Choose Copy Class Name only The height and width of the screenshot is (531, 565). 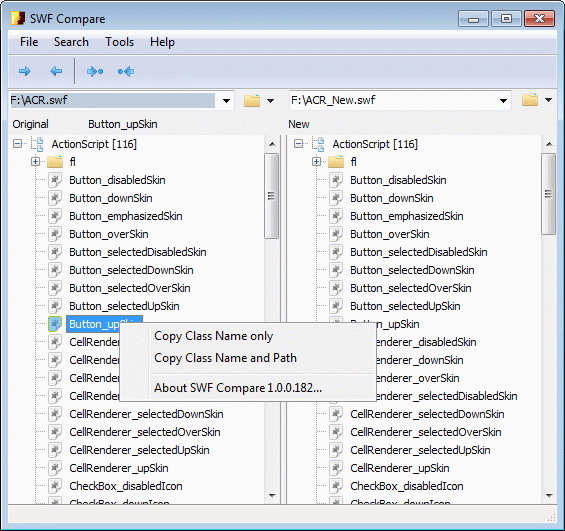click(x=213, y=336)
